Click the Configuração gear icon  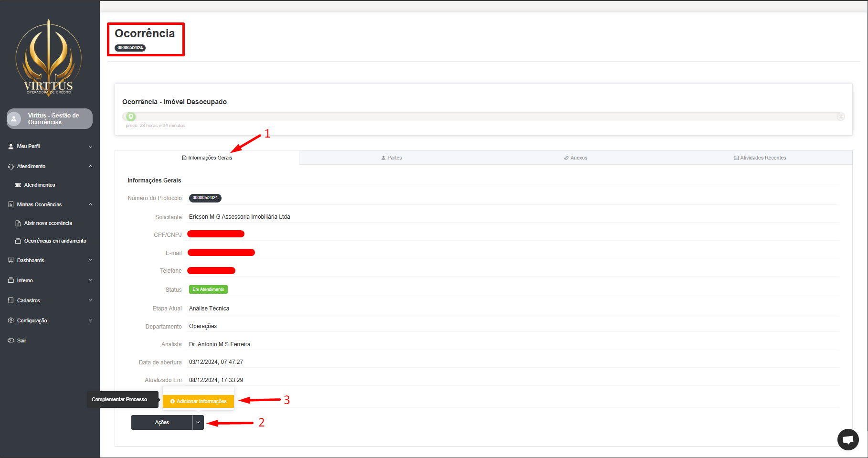11,320
